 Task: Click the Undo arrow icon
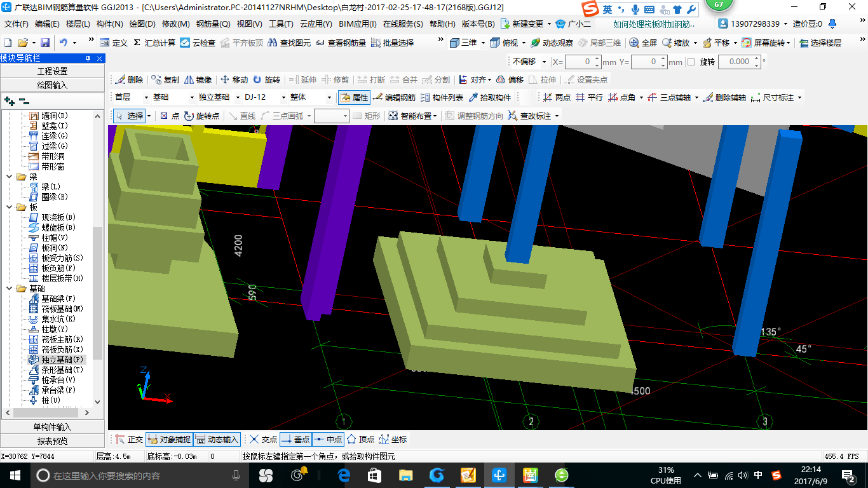(64, 43)
